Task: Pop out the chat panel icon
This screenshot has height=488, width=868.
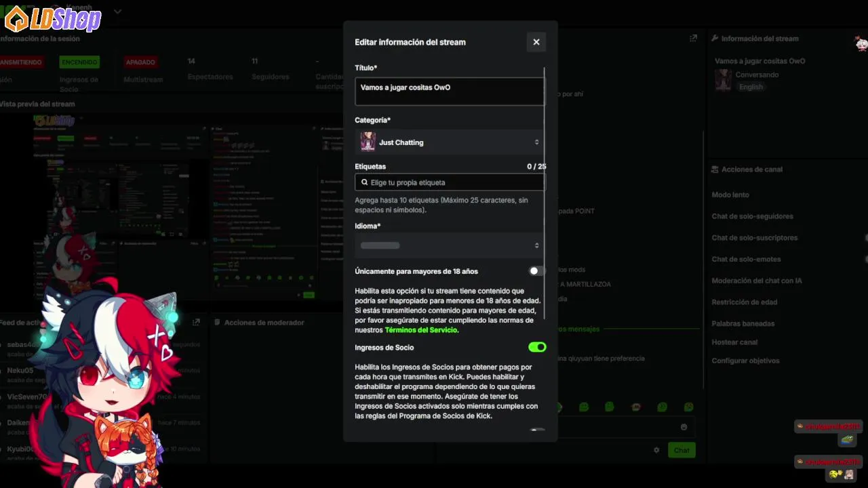Action: coord(693,39)
